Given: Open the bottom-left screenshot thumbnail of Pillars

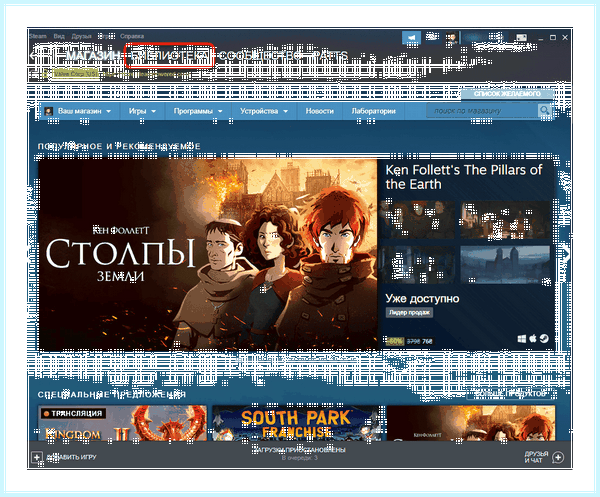Looking at the screenshot, I should click(417, 264).
